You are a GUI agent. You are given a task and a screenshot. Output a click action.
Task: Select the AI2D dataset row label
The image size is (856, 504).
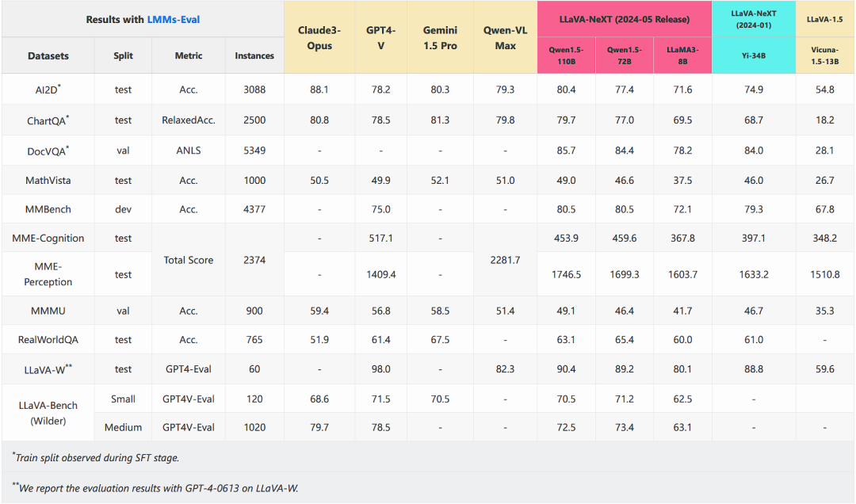[x=48, y=90]
